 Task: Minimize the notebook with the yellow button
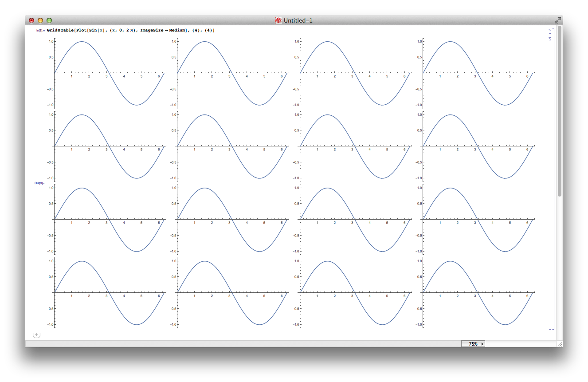40,20
